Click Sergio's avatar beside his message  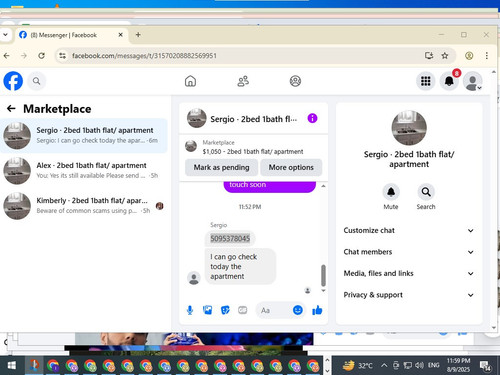[194, 278]
